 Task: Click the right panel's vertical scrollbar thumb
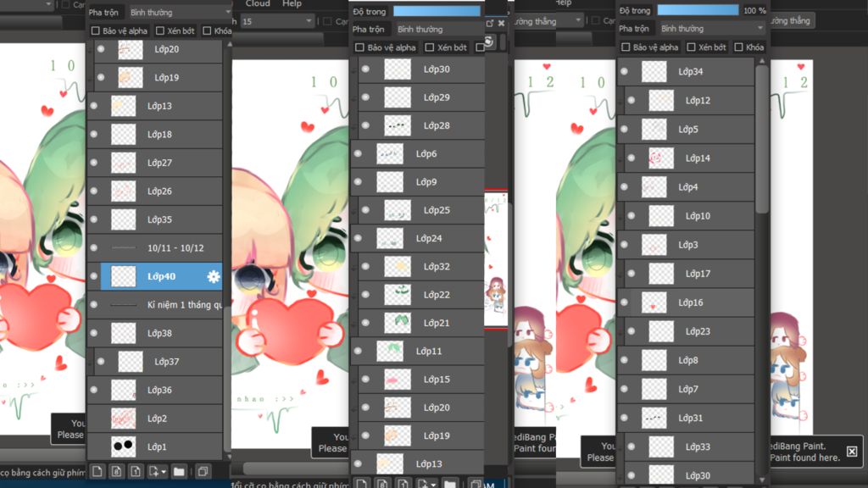pyautogui.click(x=762, y=140)
